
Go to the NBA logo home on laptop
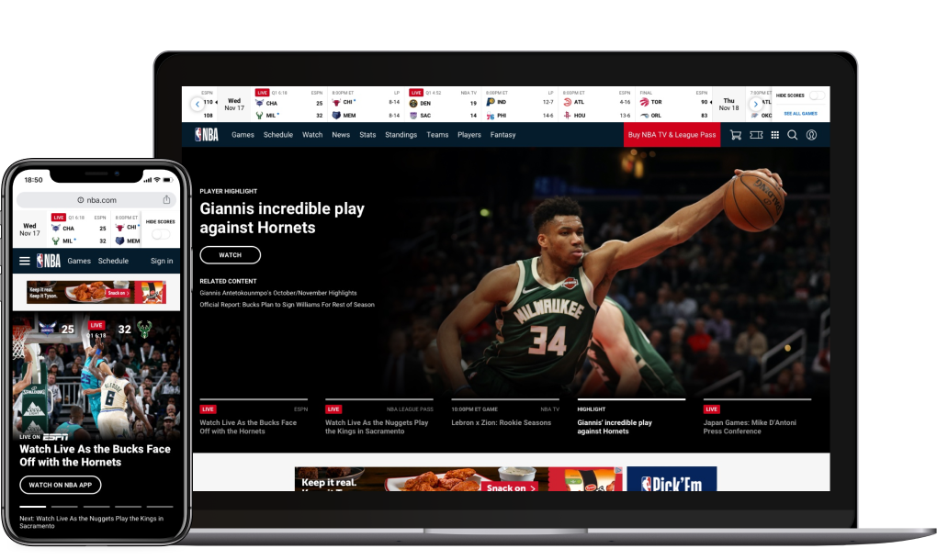[206, 135]
